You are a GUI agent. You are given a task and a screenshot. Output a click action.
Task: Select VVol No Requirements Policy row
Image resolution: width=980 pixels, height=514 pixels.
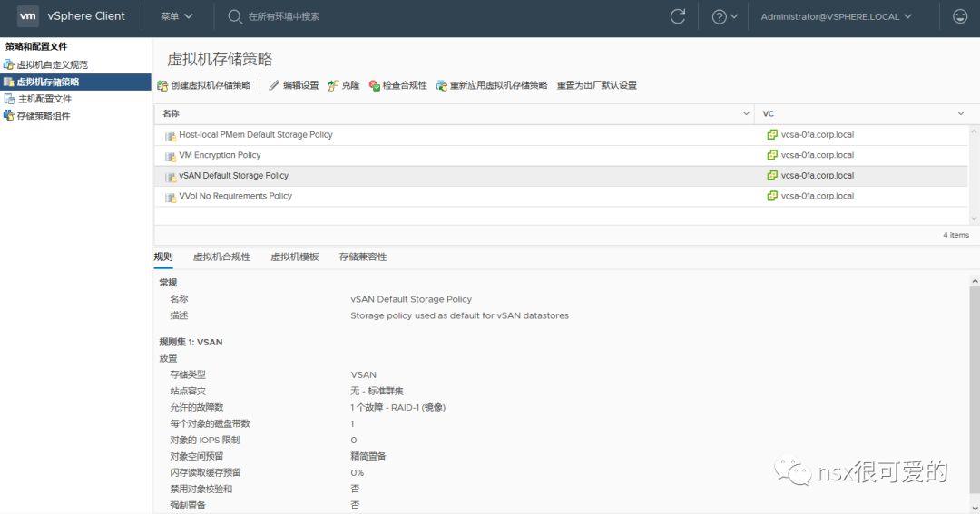[x=561, y=196]
